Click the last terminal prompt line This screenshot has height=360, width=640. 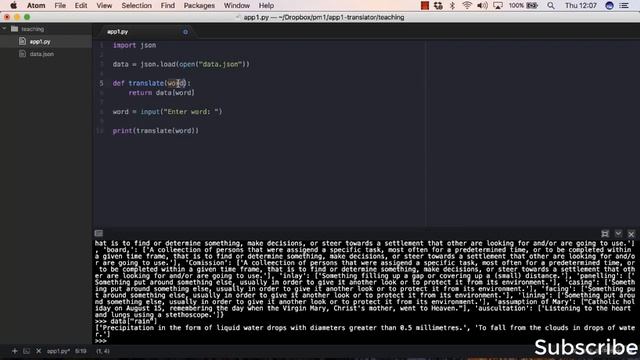click(x=100, y=341)
